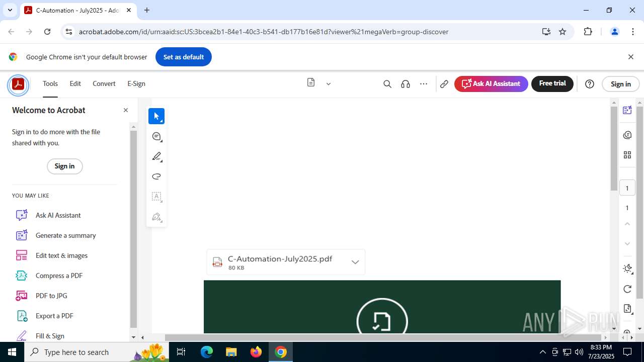Select the add text box tool
Viewport: 644px width, 362px height.
coord(156,197)
